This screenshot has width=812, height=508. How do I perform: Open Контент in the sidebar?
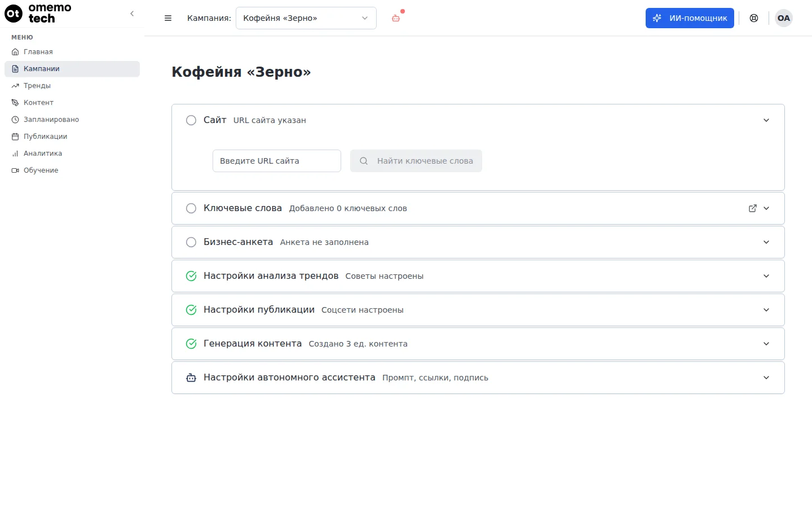72,103
